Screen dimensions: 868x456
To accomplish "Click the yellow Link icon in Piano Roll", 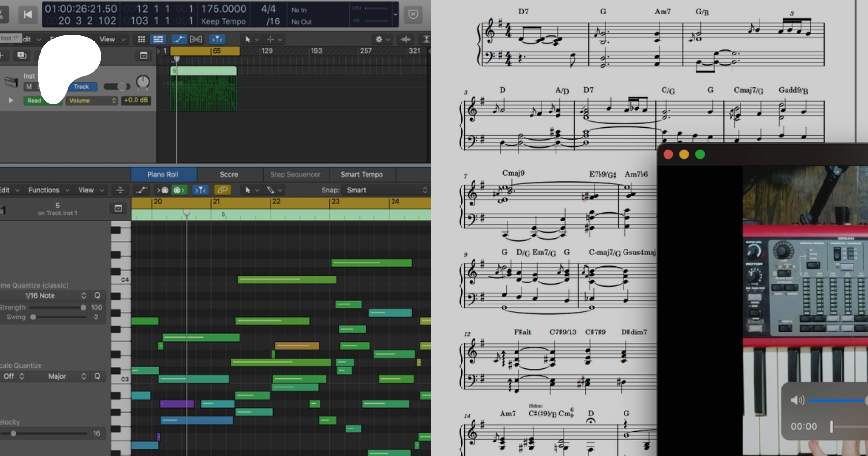I will pyautogui.click(x=222, y=190).
